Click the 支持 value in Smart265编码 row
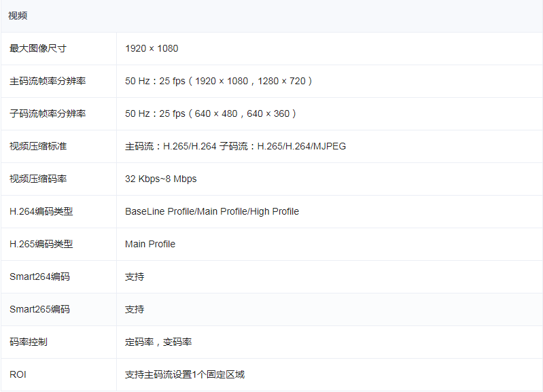543x392 pixels. (x=135, y=309)
